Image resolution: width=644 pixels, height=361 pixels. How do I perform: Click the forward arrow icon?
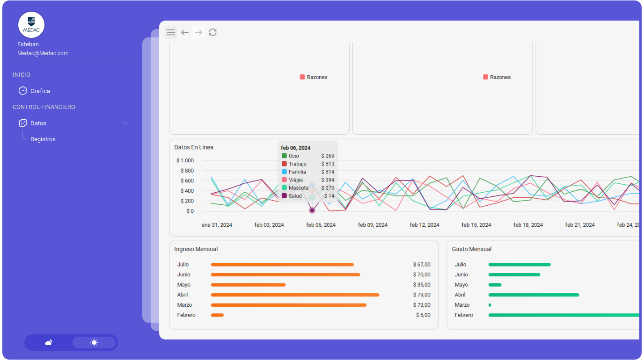click(x=199, y=32)
